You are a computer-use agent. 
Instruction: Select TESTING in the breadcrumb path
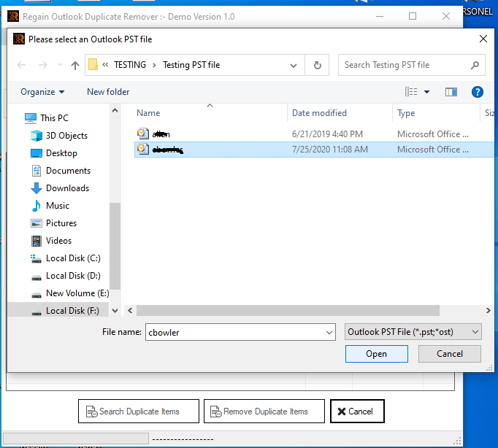click(x=130, y=65)
